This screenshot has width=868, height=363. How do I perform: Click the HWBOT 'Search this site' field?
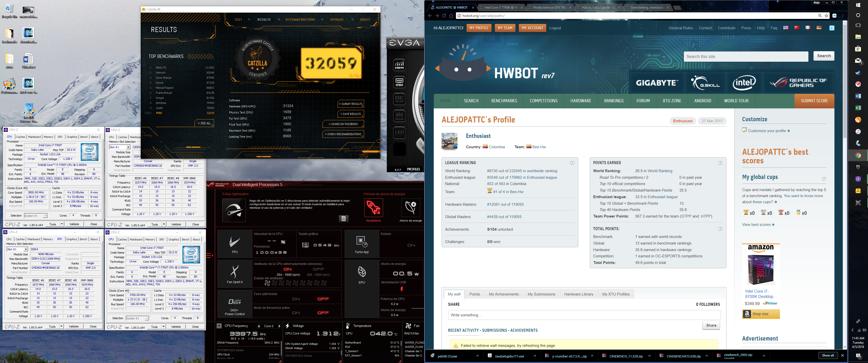tap(746, 56)
